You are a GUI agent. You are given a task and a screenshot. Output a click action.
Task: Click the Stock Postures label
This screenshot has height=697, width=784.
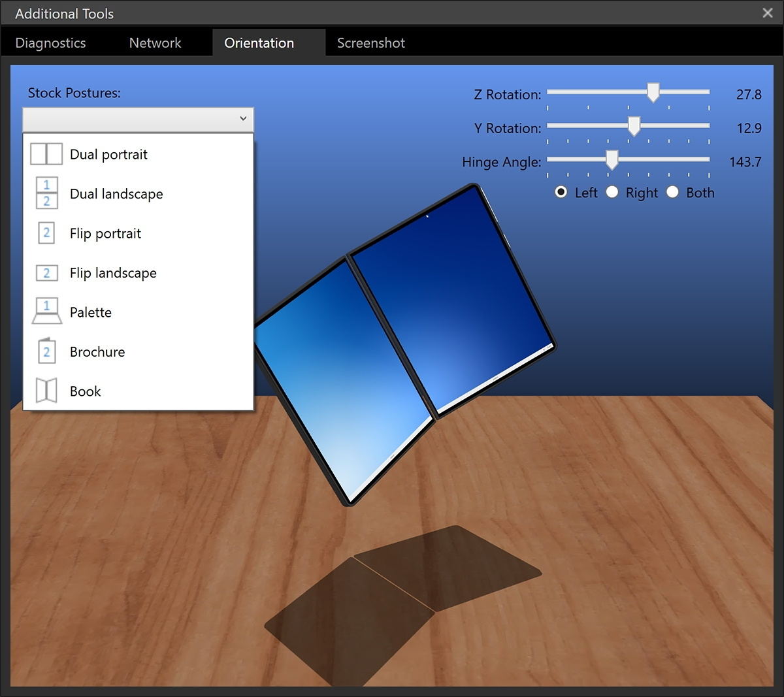(x=74, y=93)
